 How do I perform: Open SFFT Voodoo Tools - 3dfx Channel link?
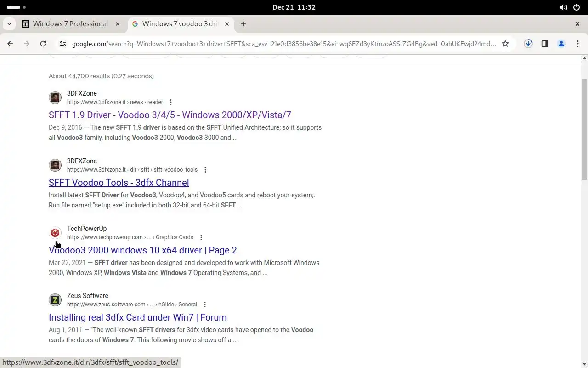tap(119, 183)
